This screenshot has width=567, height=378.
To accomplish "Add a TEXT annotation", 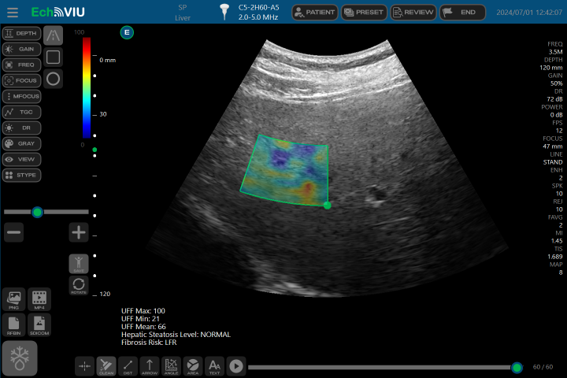I will (x=214, y=366).
